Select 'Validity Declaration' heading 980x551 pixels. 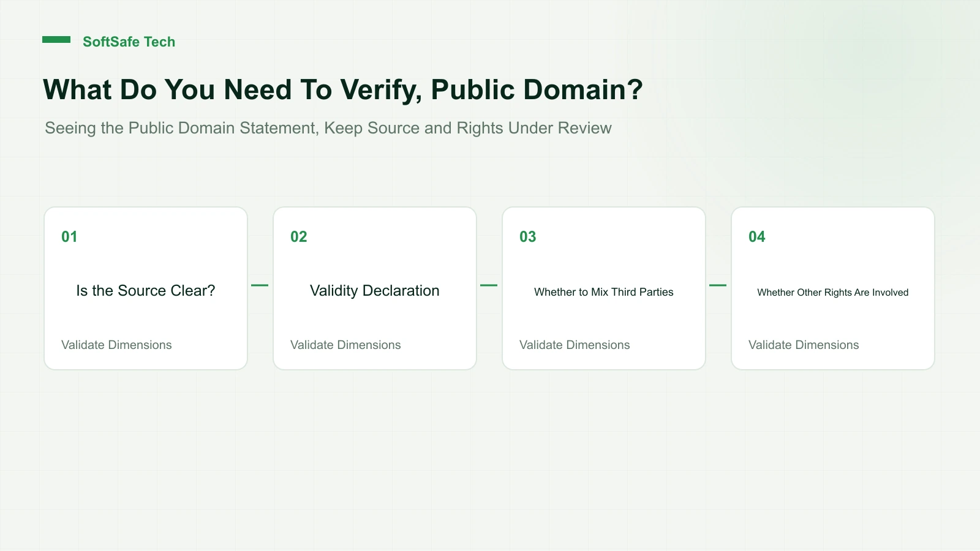click(x=375, y=291)
